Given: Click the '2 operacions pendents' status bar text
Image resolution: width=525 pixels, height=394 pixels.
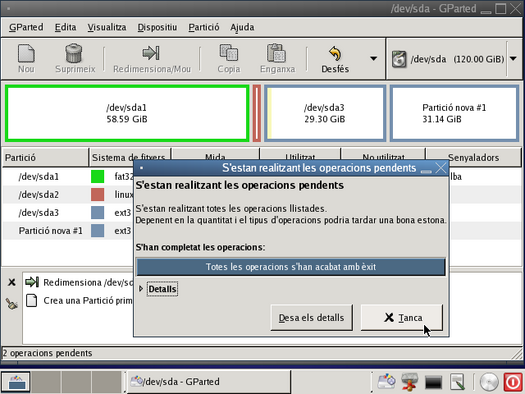Looking at the screenshot, I should pos(47,353).
